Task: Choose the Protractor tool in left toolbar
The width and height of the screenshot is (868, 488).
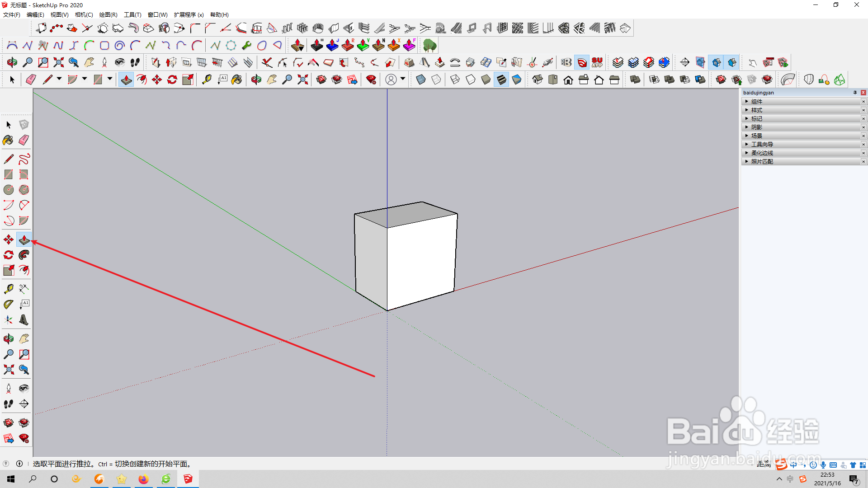Action: click(x=9, y=305)
